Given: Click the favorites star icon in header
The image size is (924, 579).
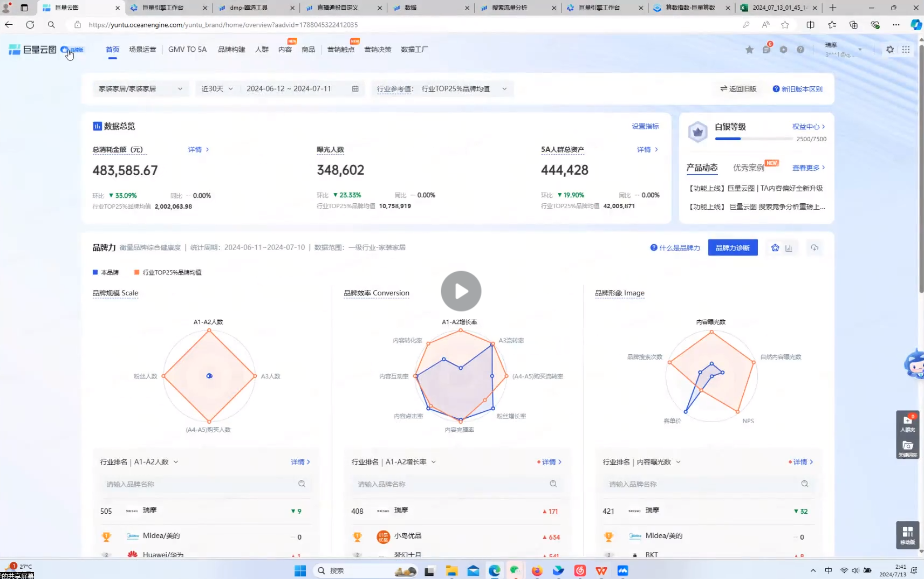Looking at the screenshot, I should coord(749,50).
